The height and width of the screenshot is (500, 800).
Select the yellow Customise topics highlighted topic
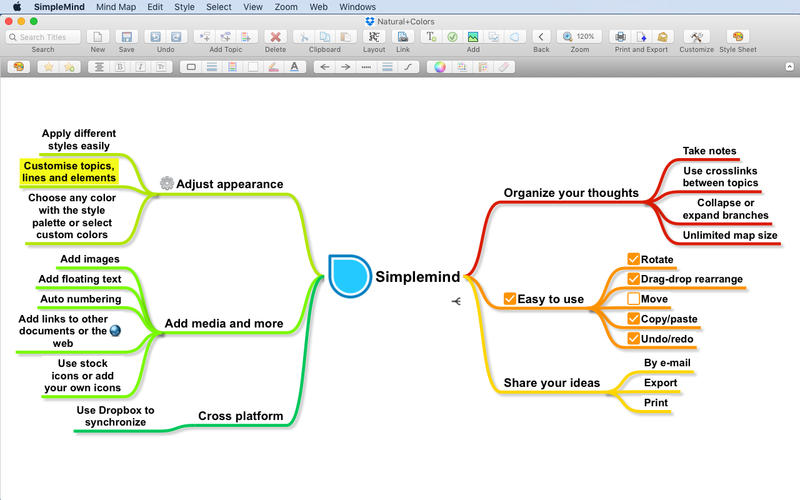(69, 171)
